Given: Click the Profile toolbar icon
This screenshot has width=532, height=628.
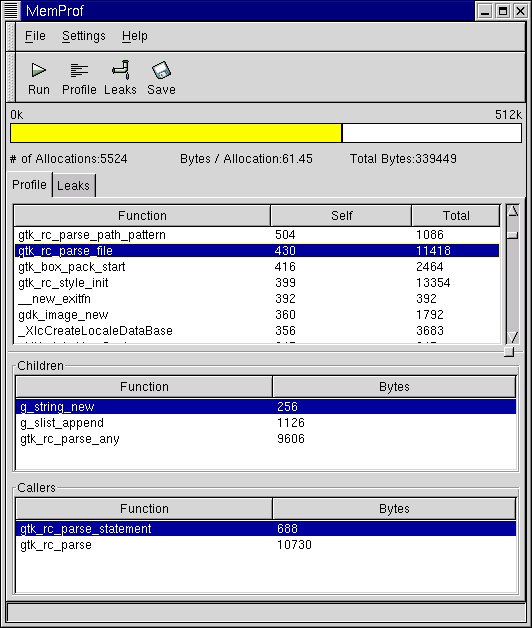Looking at the screenshot, I should pos(79,70).
